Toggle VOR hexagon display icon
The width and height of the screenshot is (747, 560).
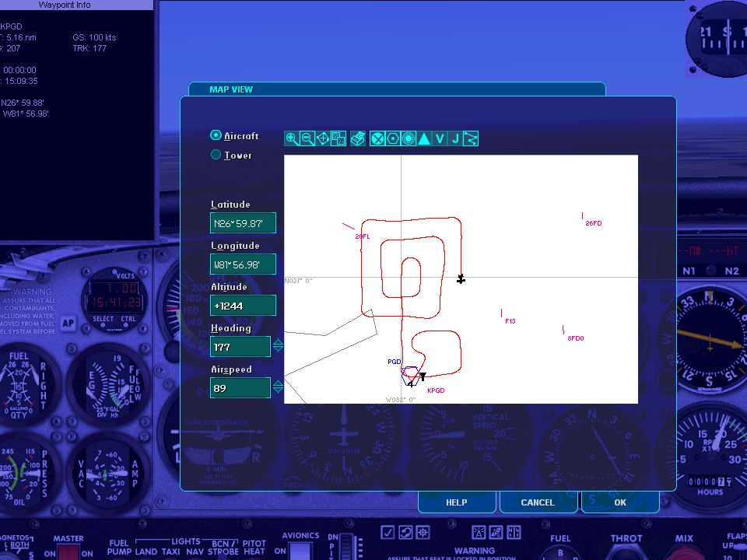click(393, 138)
